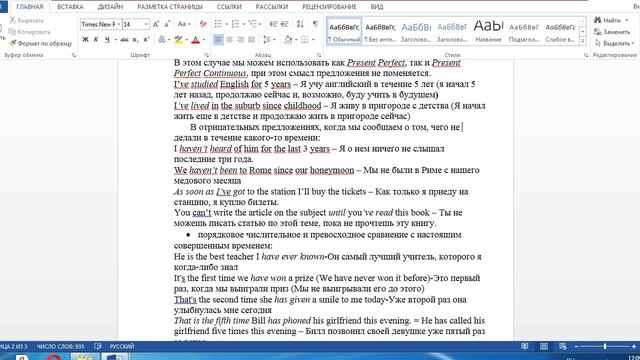Click Заменить replace tool
The image size is (640, 360).
613,32
